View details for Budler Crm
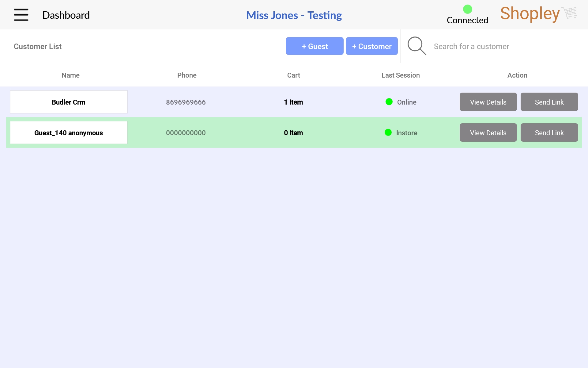 click(488, 102)
